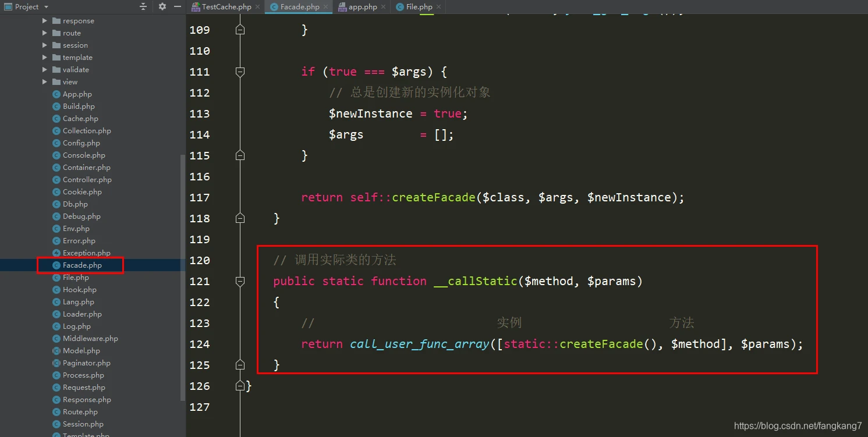Select Request.php in project tree

(x=84, y=388)
